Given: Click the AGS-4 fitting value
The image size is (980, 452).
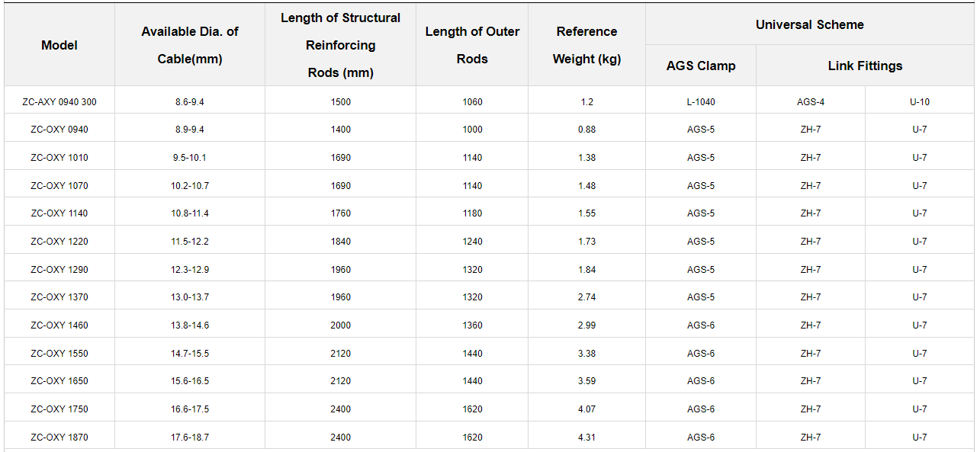Looking at the screenshot, I should point(810,100).
